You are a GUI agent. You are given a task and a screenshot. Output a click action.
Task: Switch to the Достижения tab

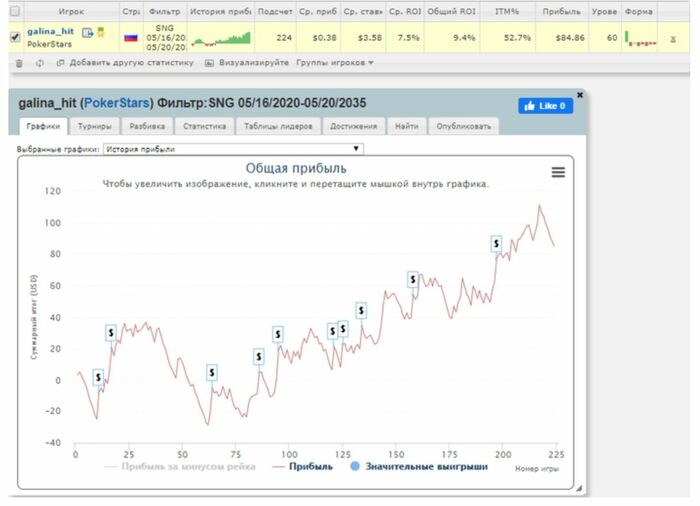coord(354,126)
